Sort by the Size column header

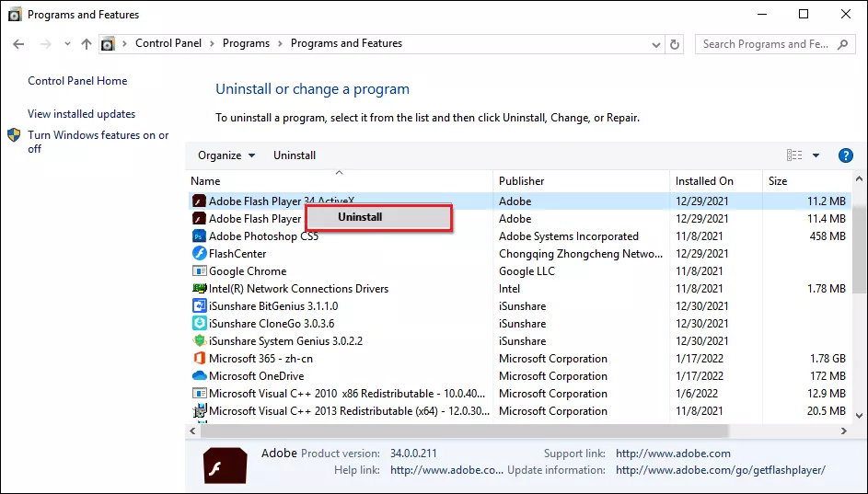(778, 181)
